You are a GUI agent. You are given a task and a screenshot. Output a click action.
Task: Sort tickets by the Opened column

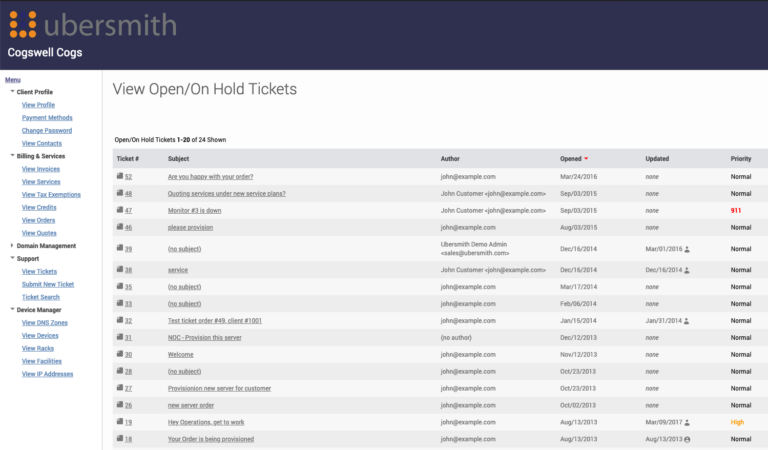pyautogui.click(x=573, y=159)
